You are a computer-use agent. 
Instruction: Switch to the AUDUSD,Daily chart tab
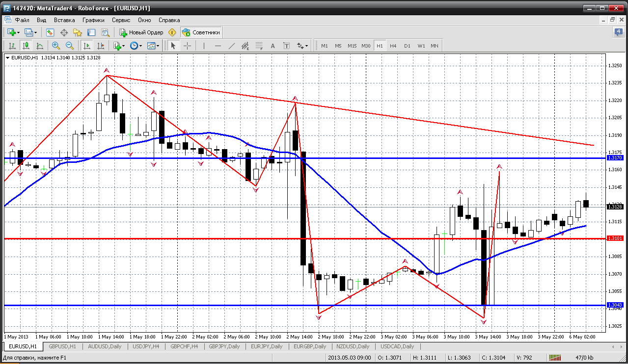(x=104, y=346)
